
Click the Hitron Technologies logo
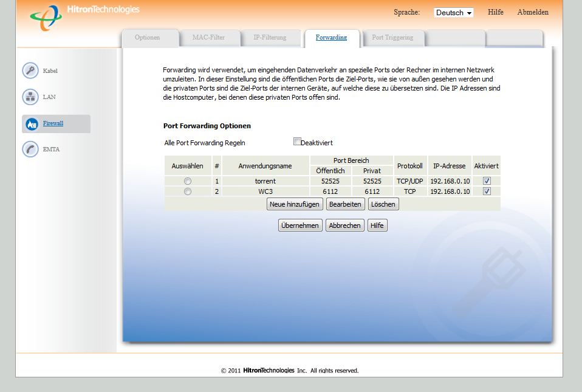point(84,16)
